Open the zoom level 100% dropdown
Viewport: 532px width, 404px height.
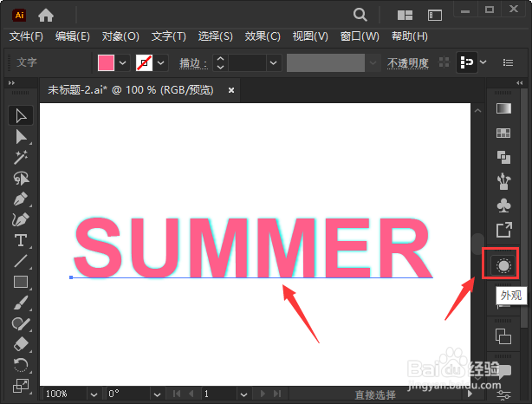click(x=94, y=394)
